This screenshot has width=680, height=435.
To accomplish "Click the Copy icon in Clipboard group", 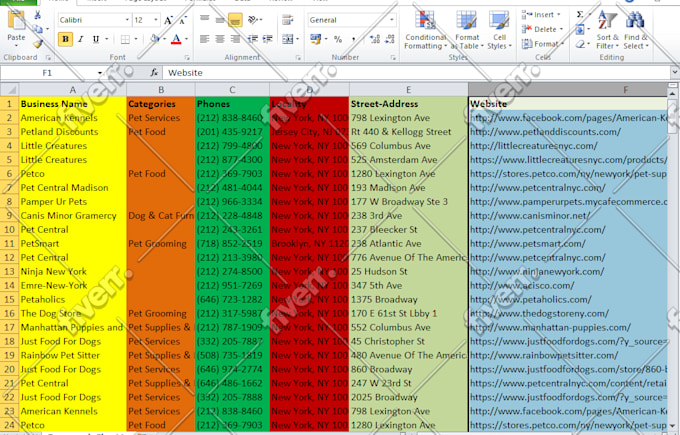I will [x=39, y=29].
